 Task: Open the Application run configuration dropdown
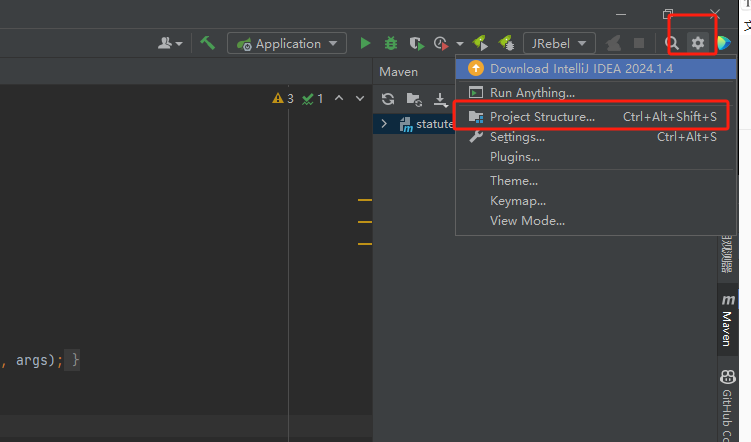click(x=286, y=43)
